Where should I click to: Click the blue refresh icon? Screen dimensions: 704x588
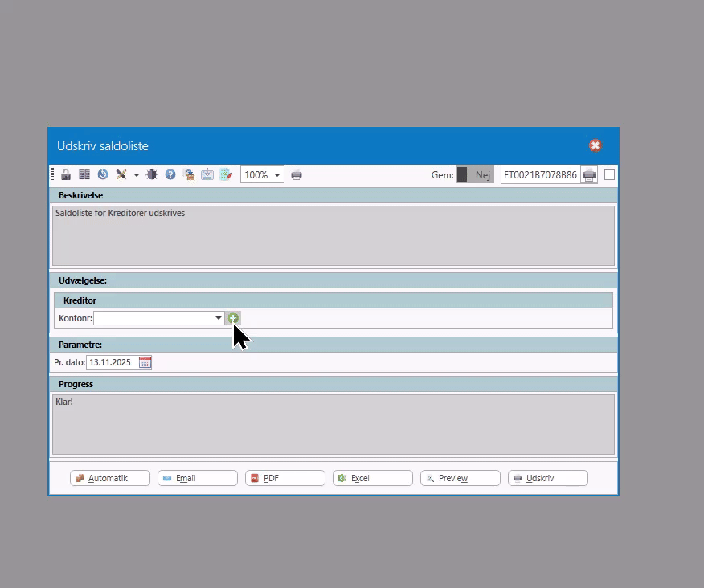103,174
